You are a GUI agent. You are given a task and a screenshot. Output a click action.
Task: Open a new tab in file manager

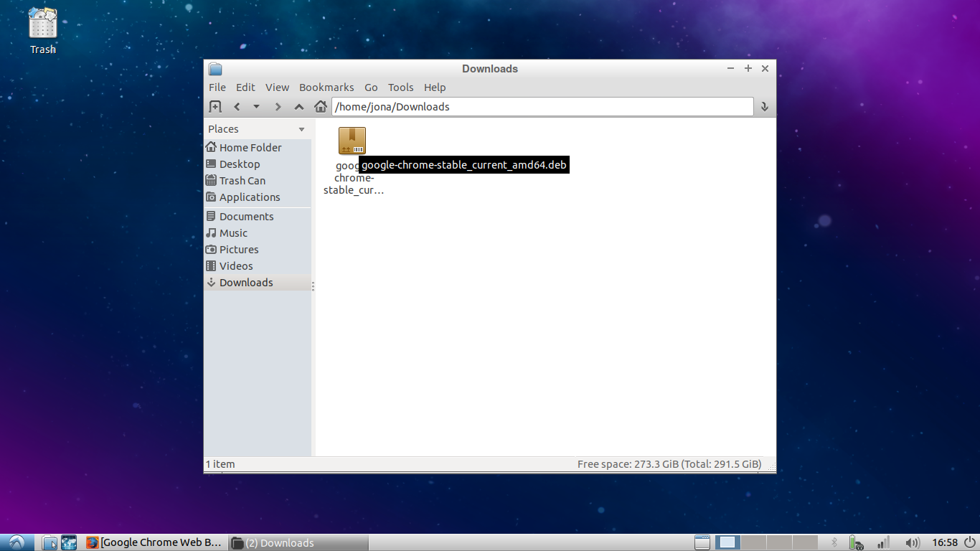pos(215,107)
